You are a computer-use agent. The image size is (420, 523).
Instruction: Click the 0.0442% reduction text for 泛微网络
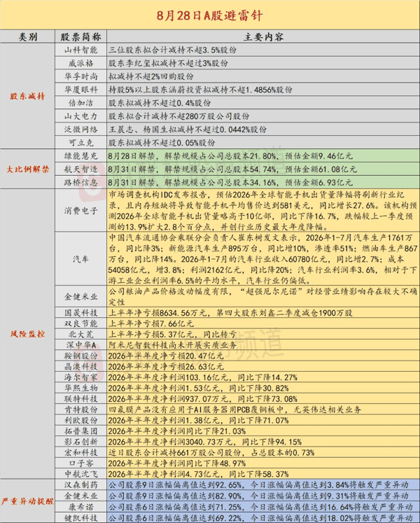point(188,130)
